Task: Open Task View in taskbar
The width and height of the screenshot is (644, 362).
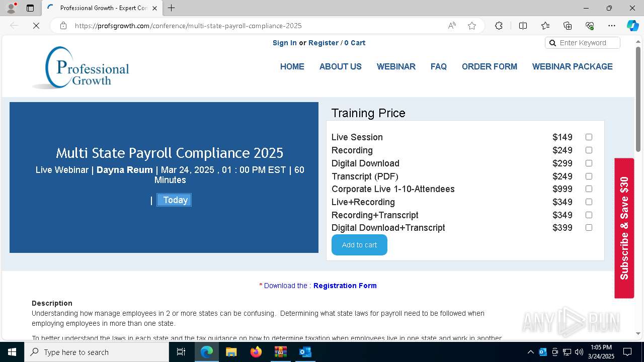Action: click(181, 352)
